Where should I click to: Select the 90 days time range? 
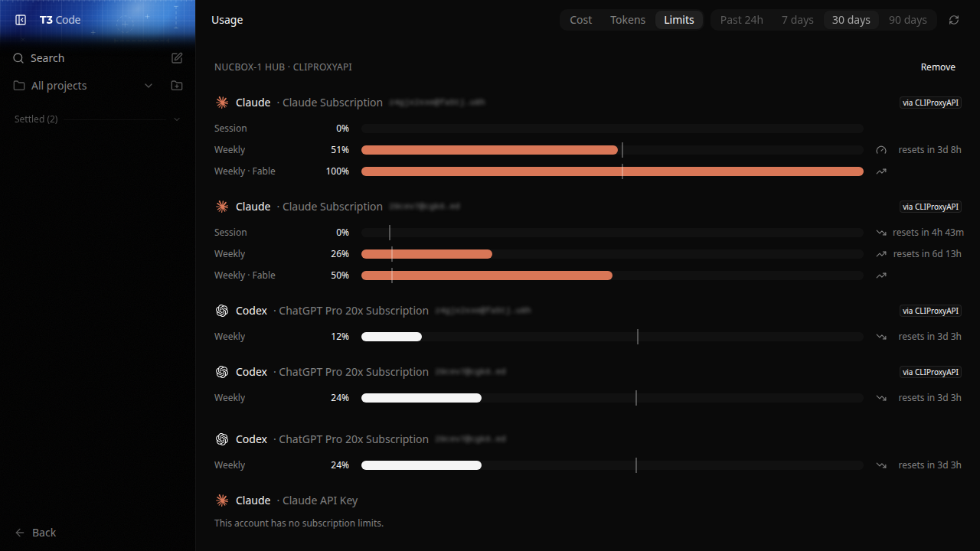tap(908, 20)
